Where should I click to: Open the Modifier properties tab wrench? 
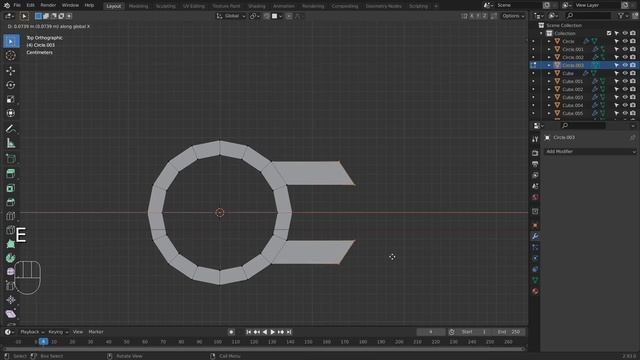pyautogui.click(x=535, y=236)
